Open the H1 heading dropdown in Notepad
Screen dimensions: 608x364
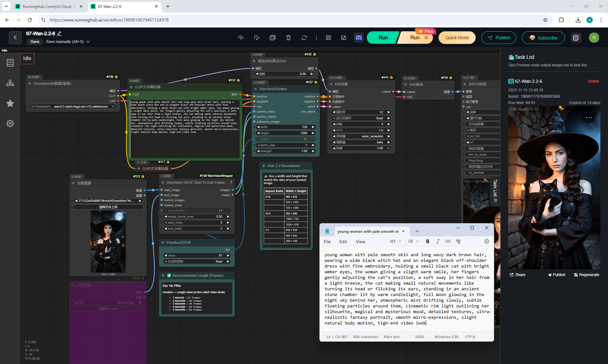(x=396, y=241)
